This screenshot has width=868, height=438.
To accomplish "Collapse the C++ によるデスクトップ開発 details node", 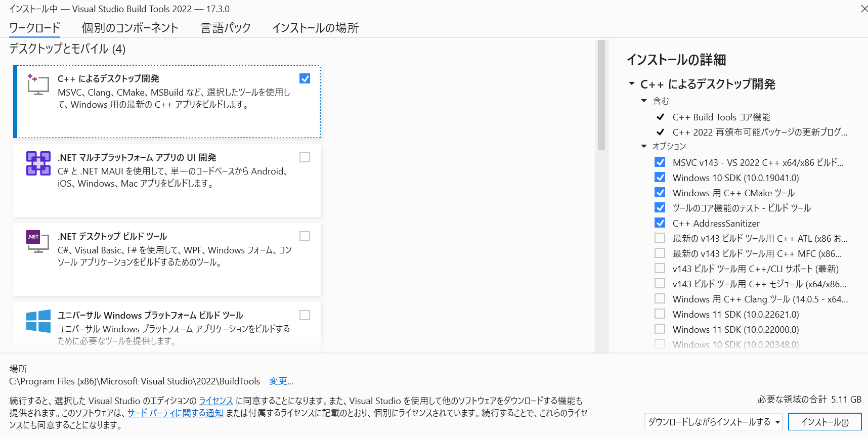I will 631,83.
